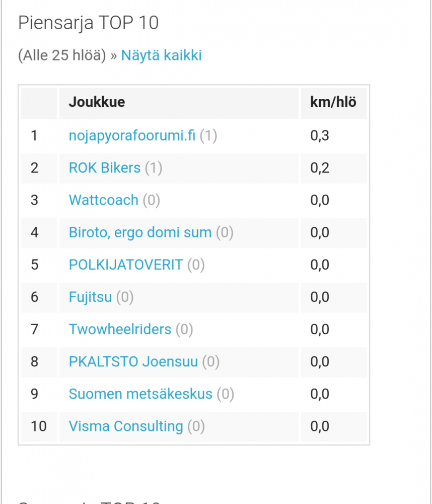Select the ROK Bikers team link

coord(105,168)
